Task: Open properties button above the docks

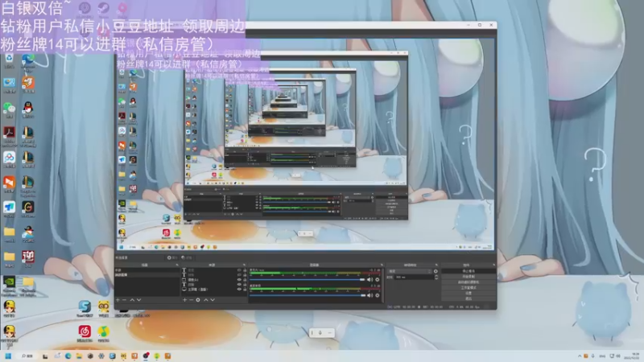Action: click(172, 257)
